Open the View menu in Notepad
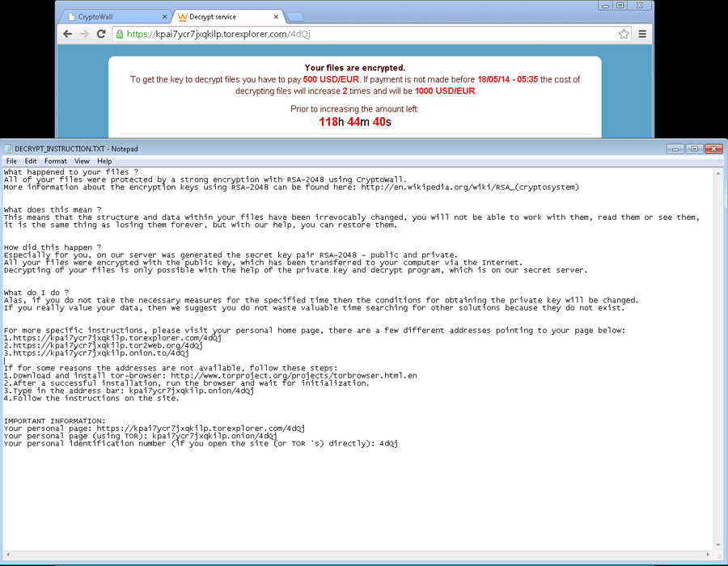The image size is (728, 566). pyautogui.click(x=82, y=161)
